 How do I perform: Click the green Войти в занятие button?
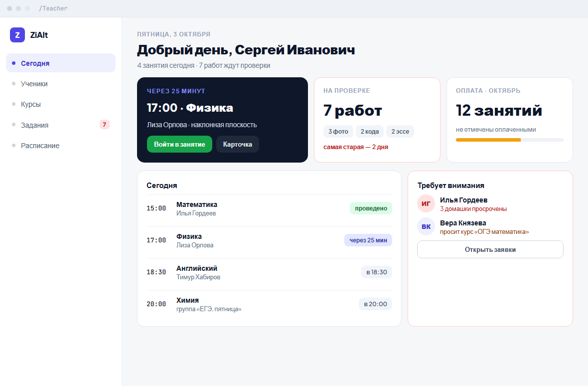click(x=179, y=144)
